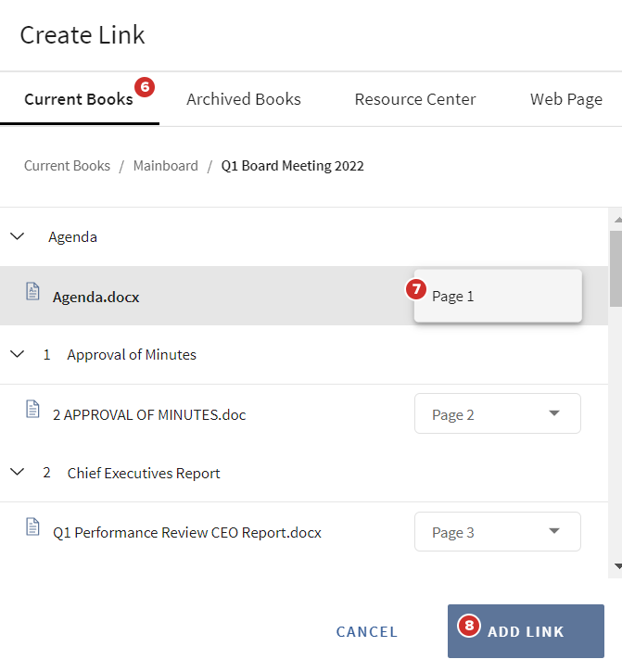Click the 2 APPROVAL OF MINUTES.doc file icon
The image size is (622, 672).
(33, 410)
